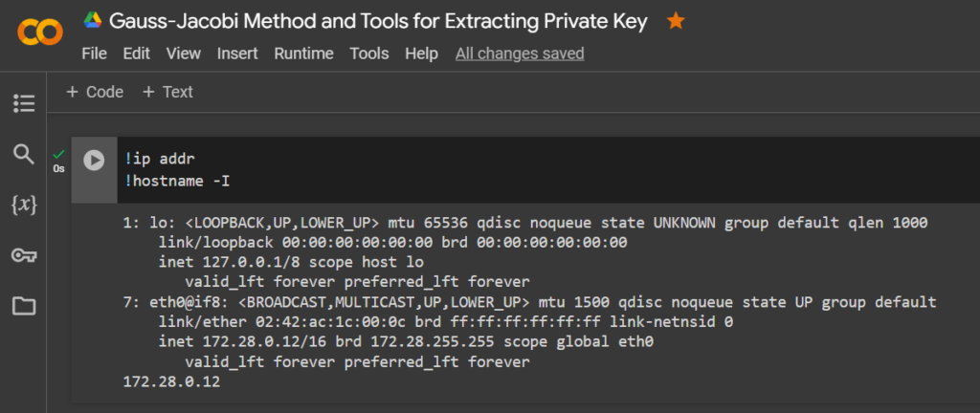
Task: Open Find and replace search icon
Action: click(24, 154)
